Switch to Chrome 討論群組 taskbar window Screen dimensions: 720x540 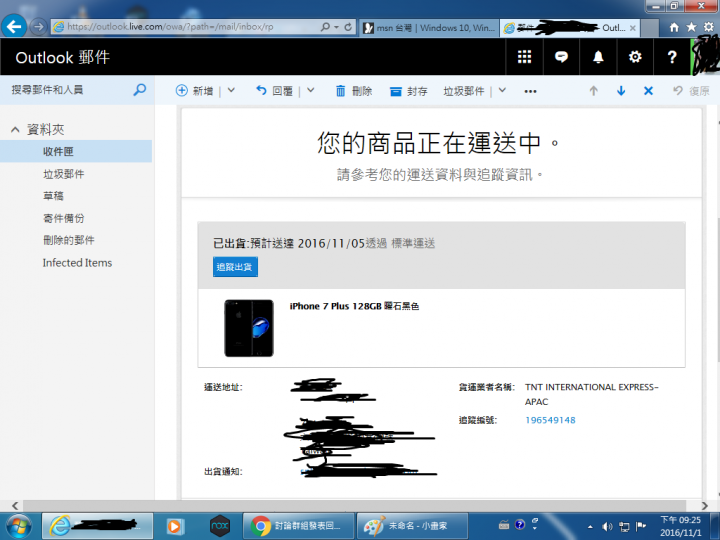point(298,526)
